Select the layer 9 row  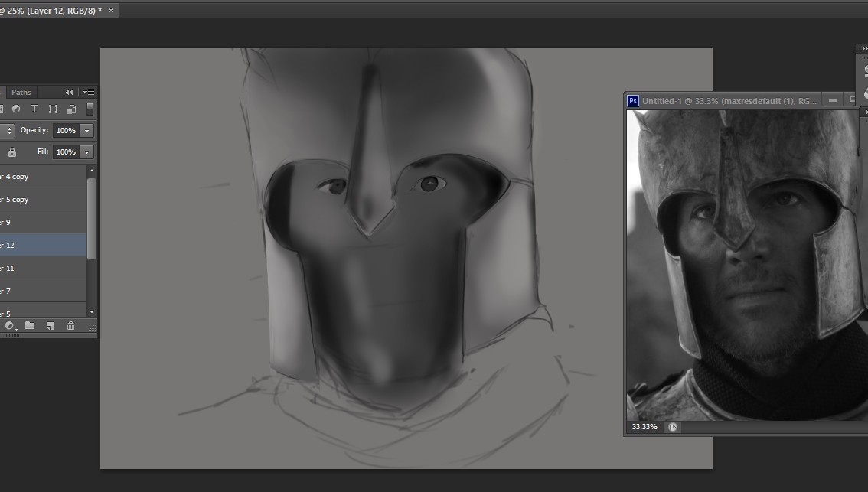[43, 222]
